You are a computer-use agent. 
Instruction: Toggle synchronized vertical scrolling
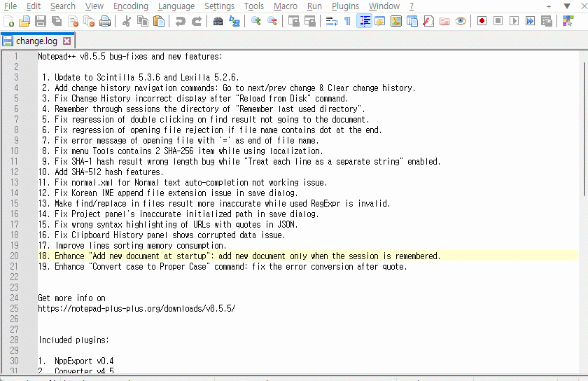(293, 22)
